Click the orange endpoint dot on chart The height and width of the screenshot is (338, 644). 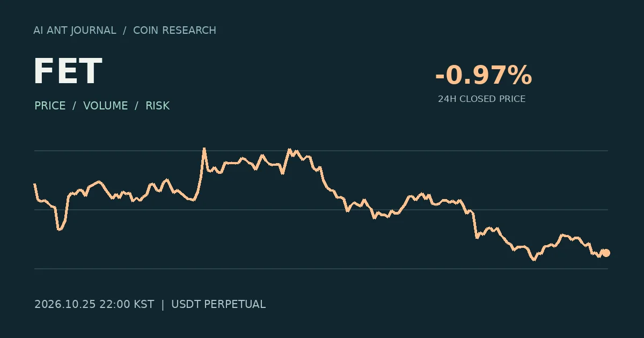click(x=606, y=253)
